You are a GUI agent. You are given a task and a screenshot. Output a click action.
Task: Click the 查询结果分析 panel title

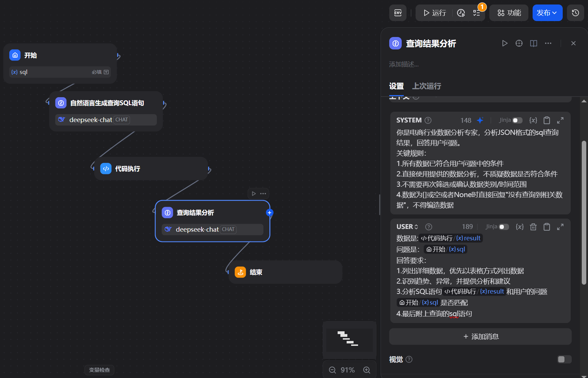pyautogui.click(x=431, y=43)
